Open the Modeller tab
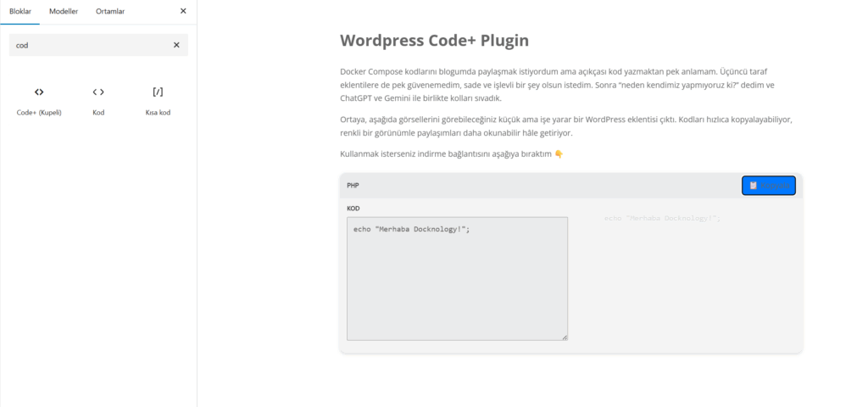This screenshot has height=407, width=868. [64, 11]
